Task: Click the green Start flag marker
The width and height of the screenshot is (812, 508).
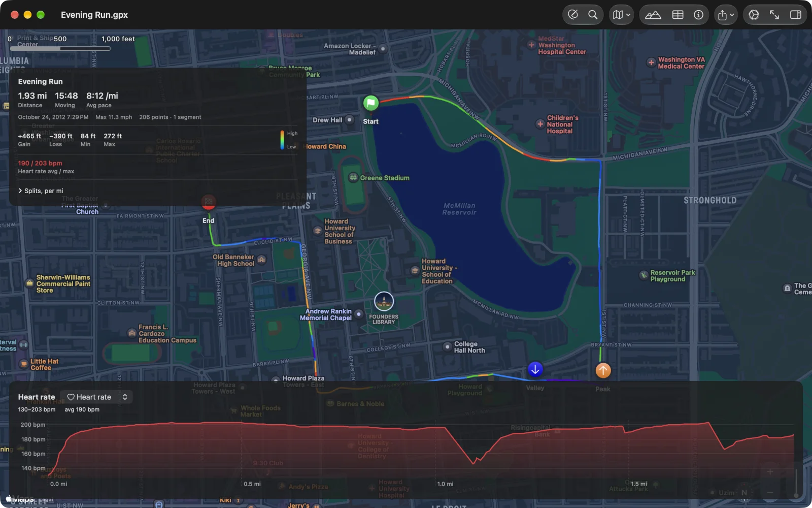Action: pyautogui.click(x=371, y=103)
